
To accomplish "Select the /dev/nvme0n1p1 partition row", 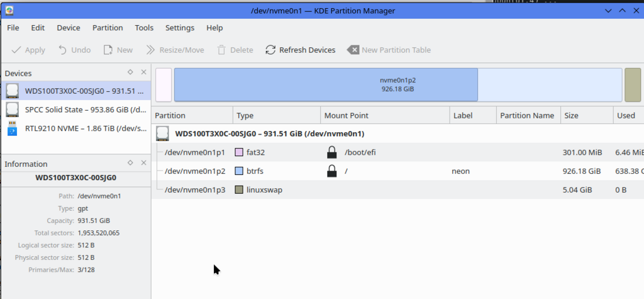I will click(397, 152).
